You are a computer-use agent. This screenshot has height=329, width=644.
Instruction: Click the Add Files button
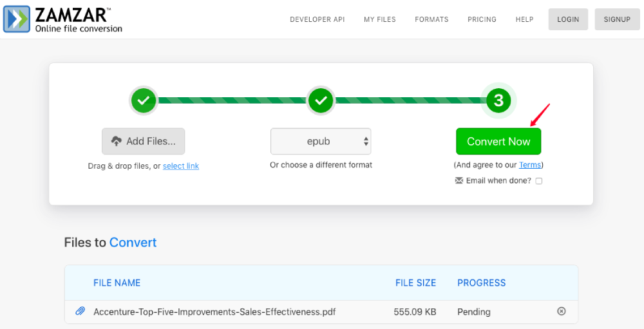[x=143, y=141]
